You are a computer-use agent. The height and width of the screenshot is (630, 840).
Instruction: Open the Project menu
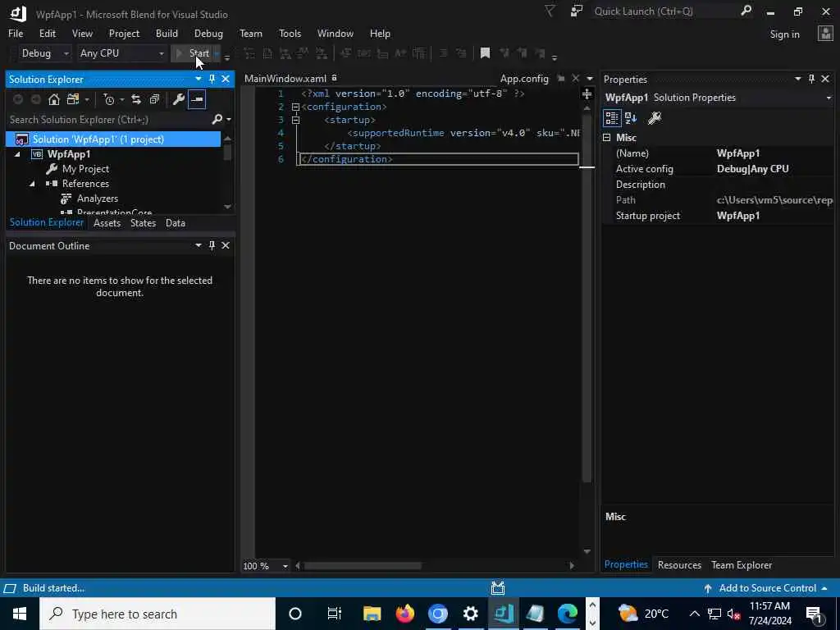click(124, 33)
